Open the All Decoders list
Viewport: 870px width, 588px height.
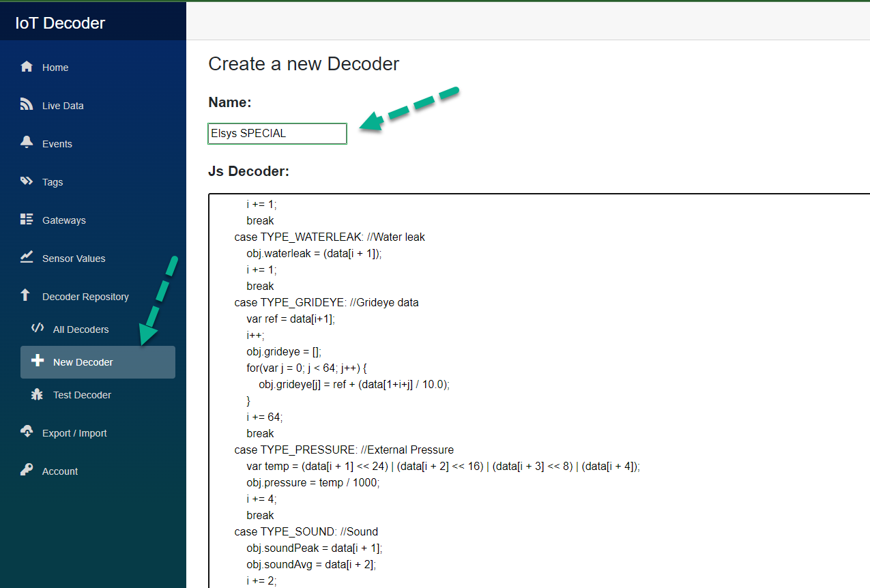[x=81, y=329]
